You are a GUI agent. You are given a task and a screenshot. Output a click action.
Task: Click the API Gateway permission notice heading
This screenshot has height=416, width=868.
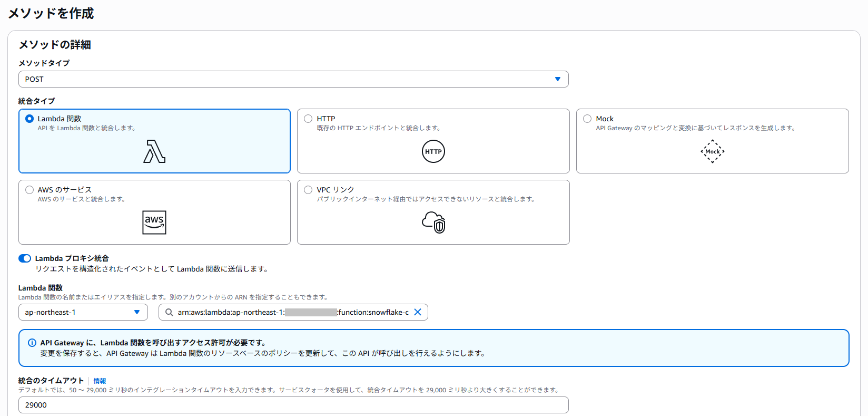[x=153, y=343]
